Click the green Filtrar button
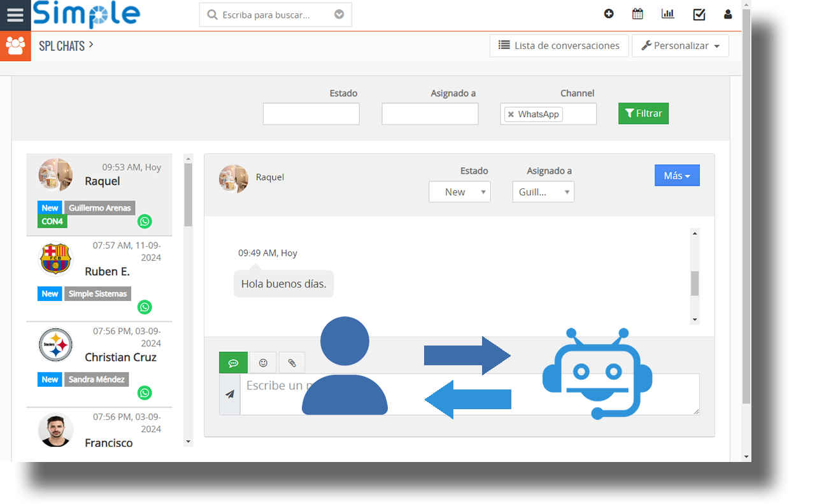The height and width of the screenshot is (504, 817). pos(643,113)
